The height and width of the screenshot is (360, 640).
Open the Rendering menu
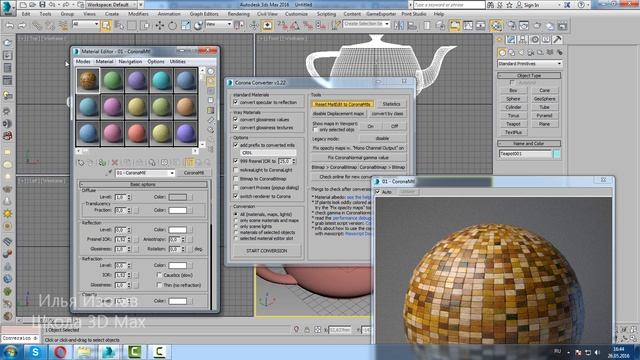(x=238, y=14)
